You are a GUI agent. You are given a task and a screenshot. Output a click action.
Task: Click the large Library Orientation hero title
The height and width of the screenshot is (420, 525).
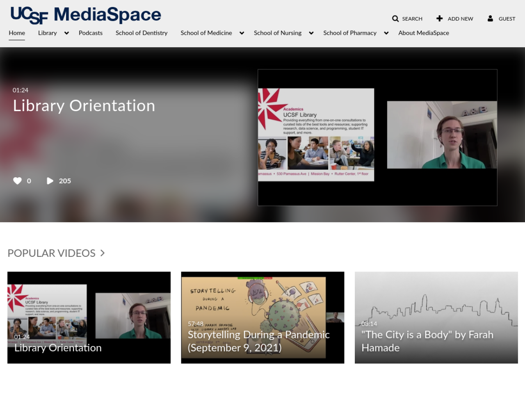[84, 106]
